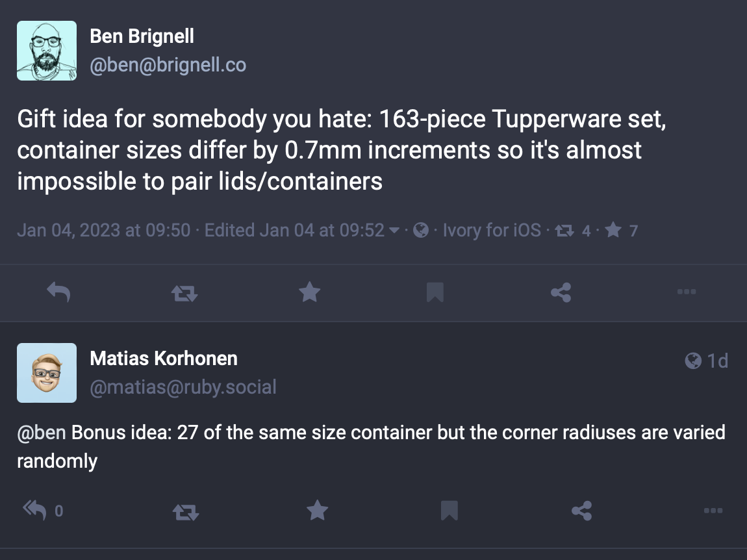
Task: Open Ben Brignell's profile avatar
Action: (47, 51)
